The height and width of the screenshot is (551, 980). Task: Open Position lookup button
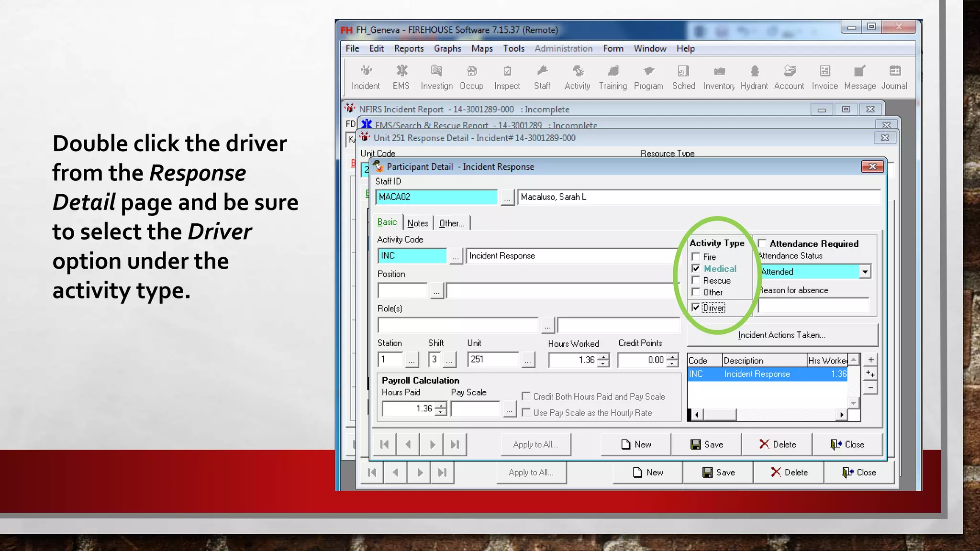click(x=436, y=291)
